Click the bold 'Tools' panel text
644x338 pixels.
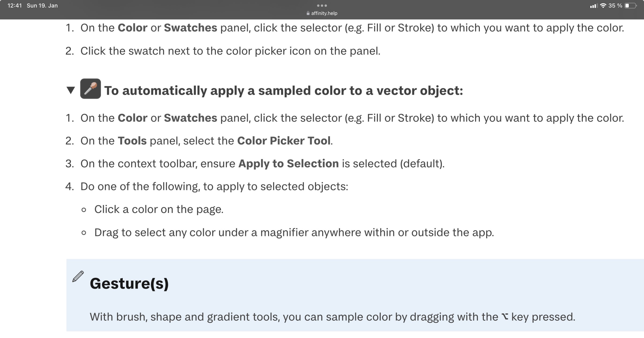click(x=132, y=141)
